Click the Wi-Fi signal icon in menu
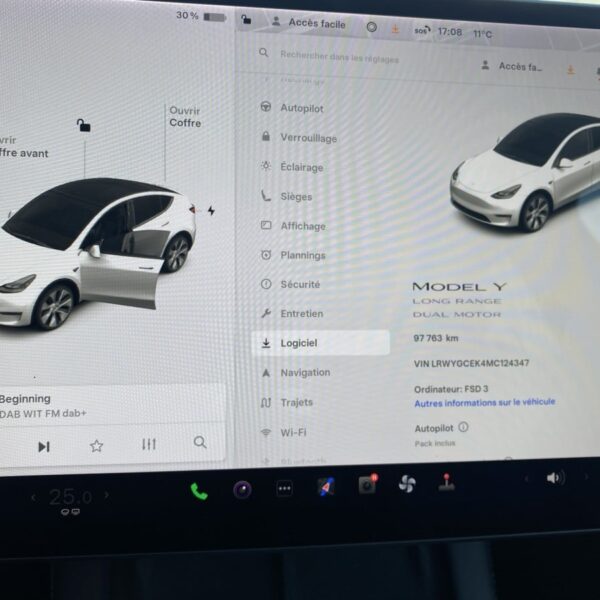Viewport: 600px width, 600px height. 266,432
